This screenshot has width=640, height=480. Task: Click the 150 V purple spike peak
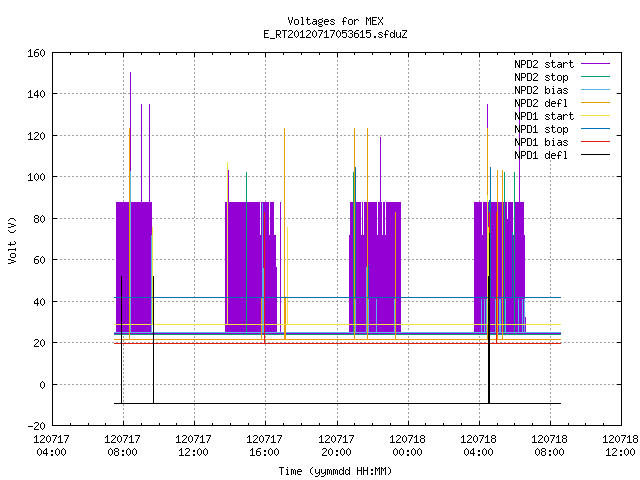pyautogui.click(x=131, y=73)
